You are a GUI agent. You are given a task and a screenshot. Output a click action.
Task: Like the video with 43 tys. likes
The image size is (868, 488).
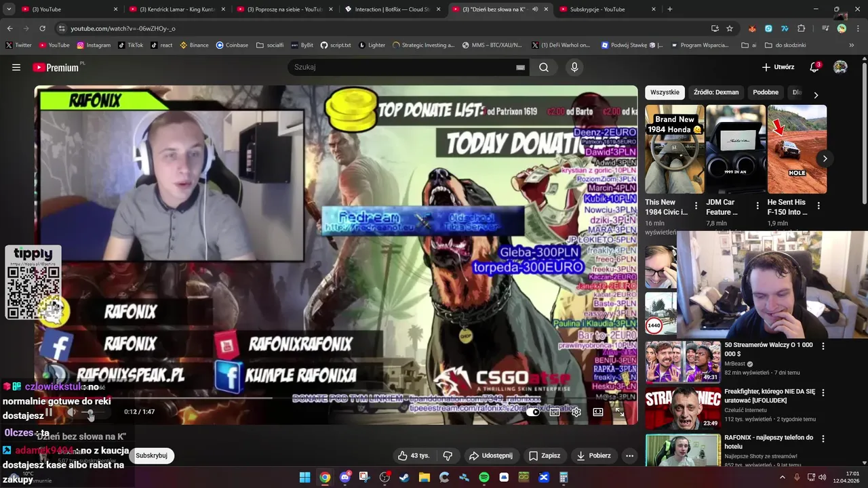[x=414, y=455]
